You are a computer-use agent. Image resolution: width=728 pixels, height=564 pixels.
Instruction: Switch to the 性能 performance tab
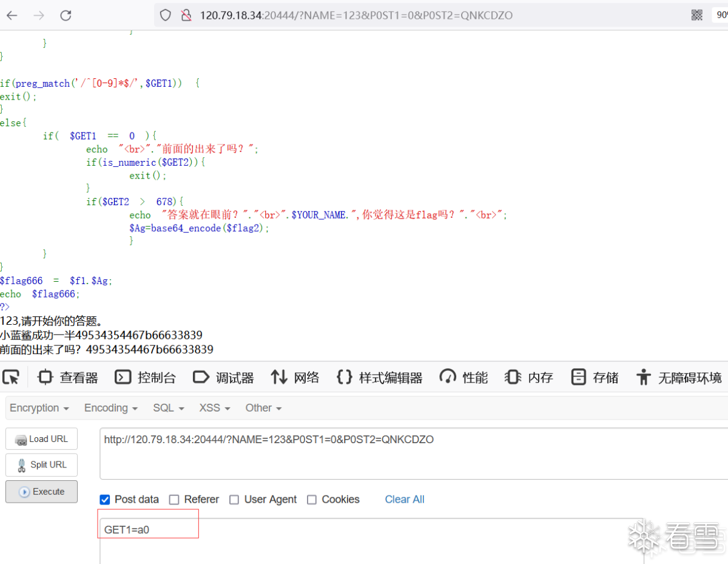(x=463, y=378)
